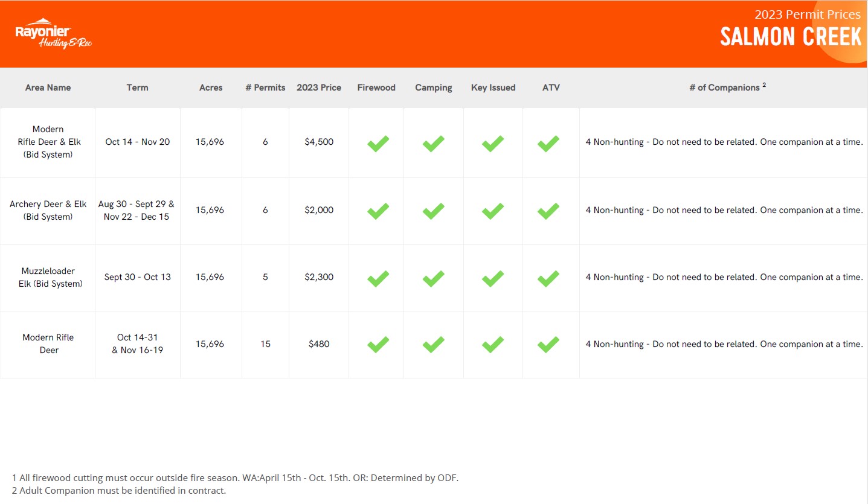Click the Adult Companion contract footnote
The width and height of the screenshot is (868, 504).
coord(119,490)
